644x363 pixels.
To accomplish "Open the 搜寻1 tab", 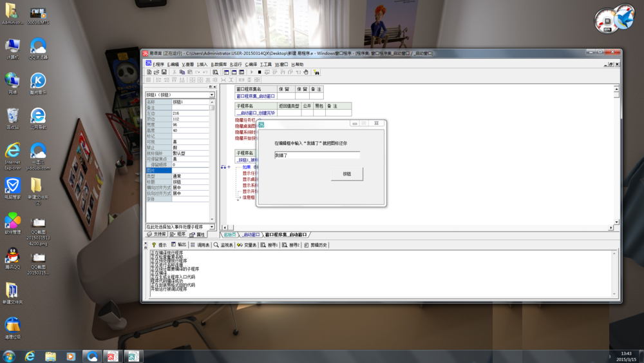I will point(269,245).
